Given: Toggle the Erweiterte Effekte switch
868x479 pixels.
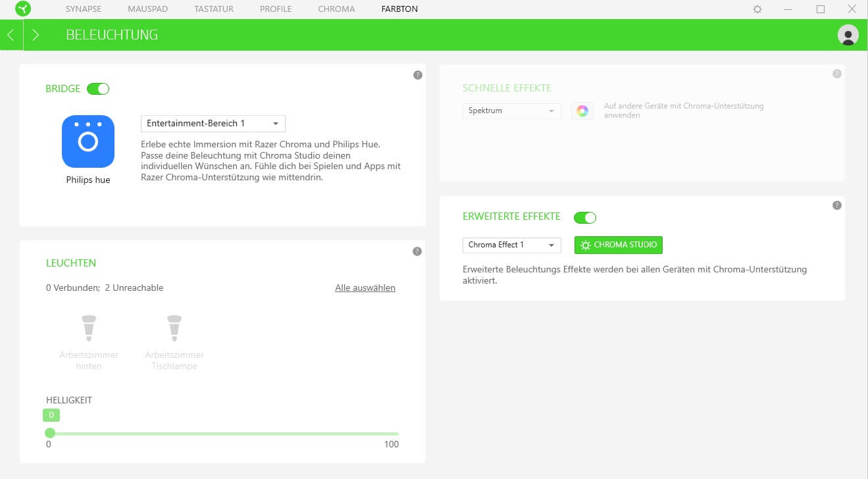Looking at the screenshot, I should point(585,217).
